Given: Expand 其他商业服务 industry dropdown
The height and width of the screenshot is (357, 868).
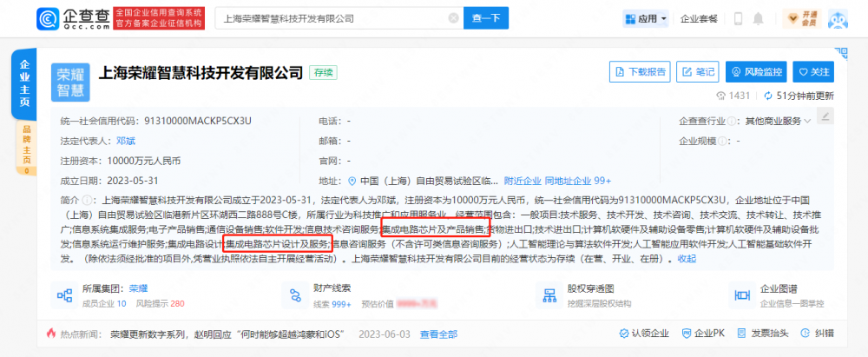Looking at the screenshot, I should (x=778, y=122).
